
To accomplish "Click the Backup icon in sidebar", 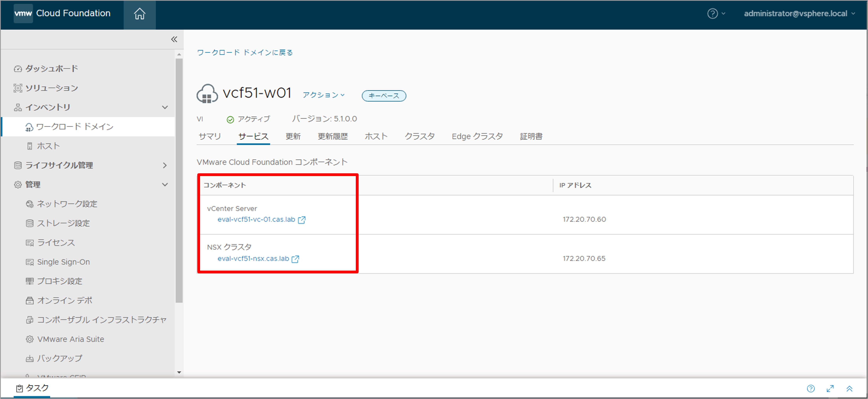I will pyautogui.click(x=30, y=358).
